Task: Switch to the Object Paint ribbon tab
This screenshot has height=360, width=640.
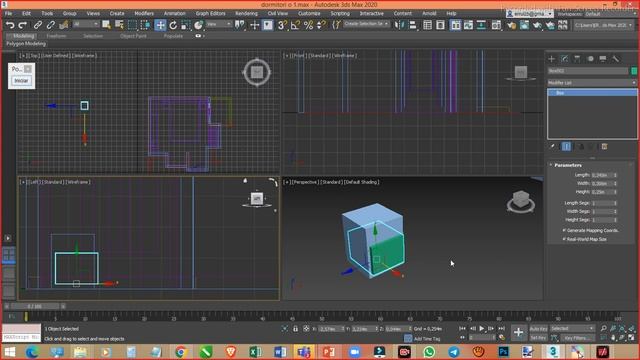Action: click(x=133, y=36)
